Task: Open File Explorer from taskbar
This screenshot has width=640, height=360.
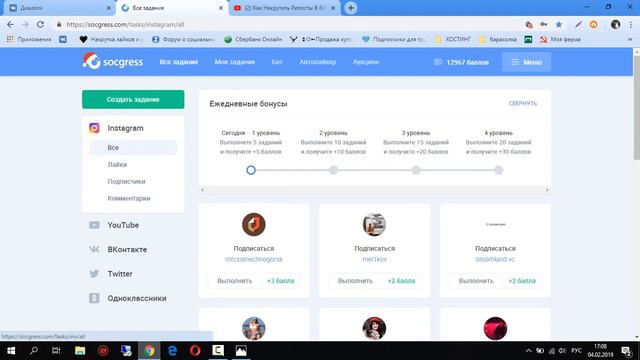Action: (80, 351)
